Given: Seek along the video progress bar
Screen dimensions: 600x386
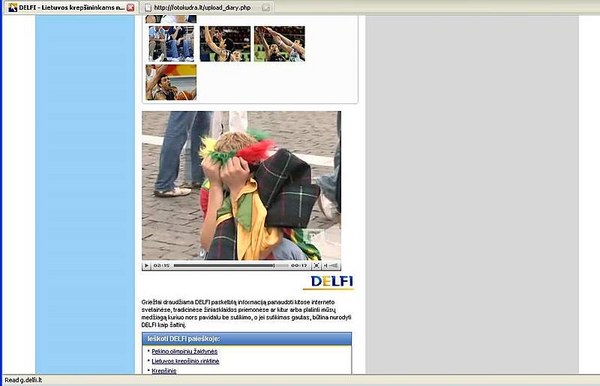Looking at the screenshot, I should click(231, 265).
